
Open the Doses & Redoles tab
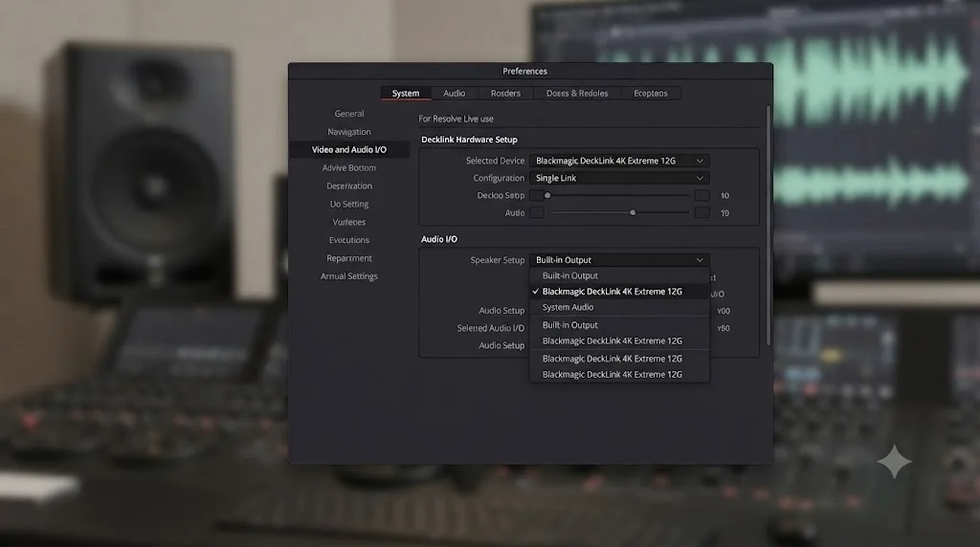click(577, 93)
